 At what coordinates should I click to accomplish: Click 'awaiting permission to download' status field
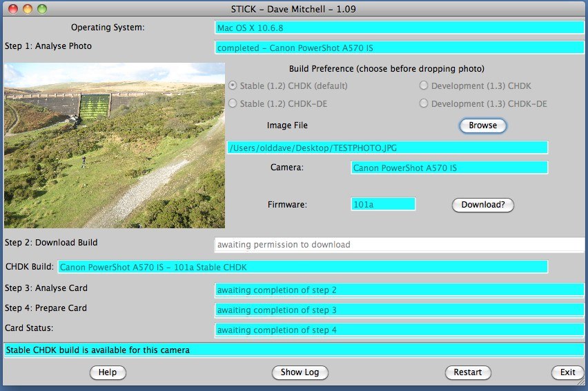pyautogui.click(x=400, y=245)
